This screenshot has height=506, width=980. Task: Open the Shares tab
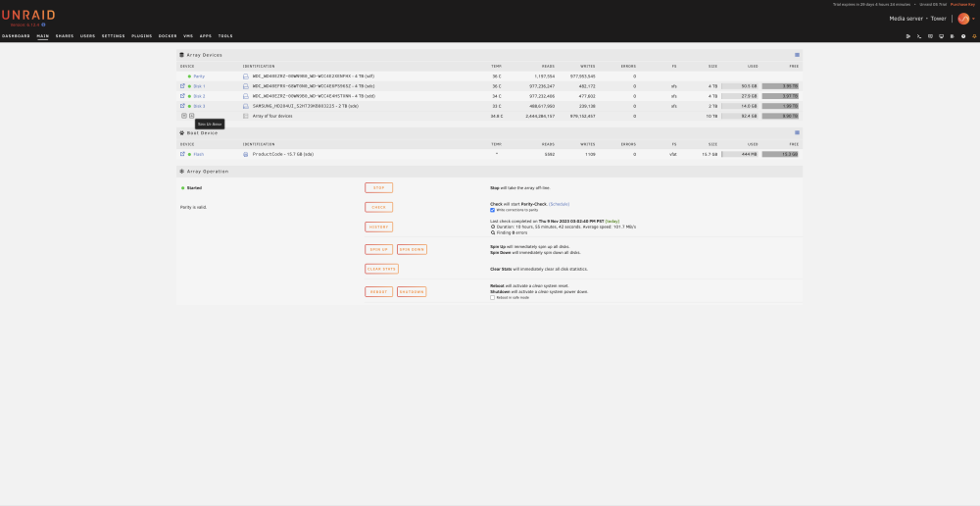coord(65,36)
